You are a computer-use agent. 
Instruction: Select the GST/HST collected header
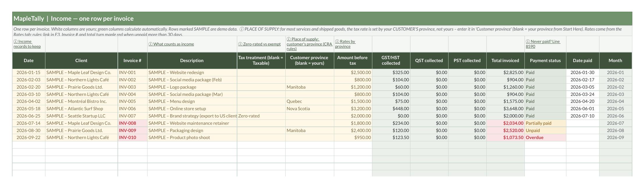tap(391, 61)
